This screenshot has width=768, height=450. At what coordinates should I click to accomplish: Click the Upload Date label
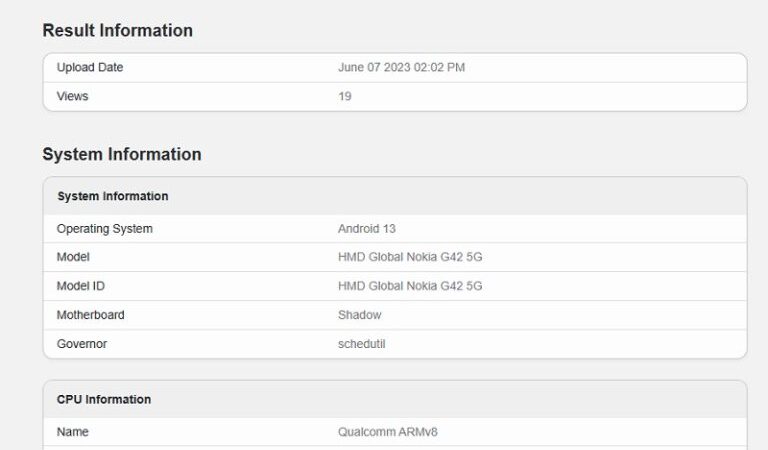coord(90,68)
